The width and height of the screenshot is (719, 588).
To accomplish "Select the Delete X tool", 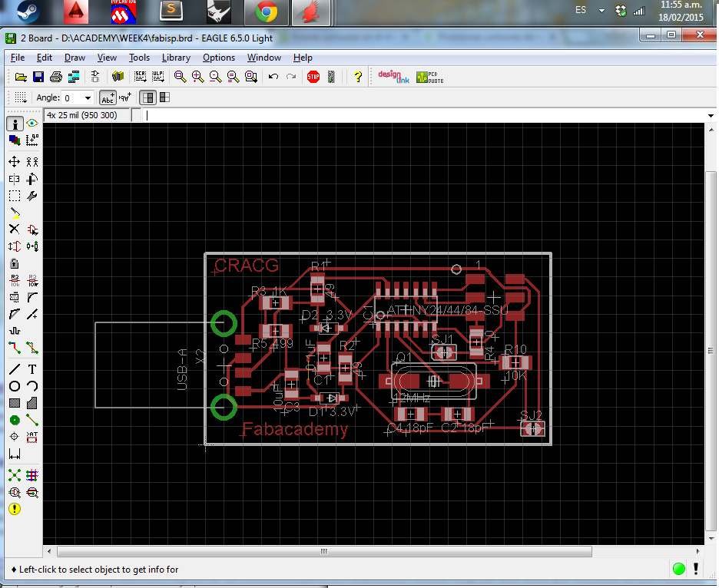I will pos(15,230).
